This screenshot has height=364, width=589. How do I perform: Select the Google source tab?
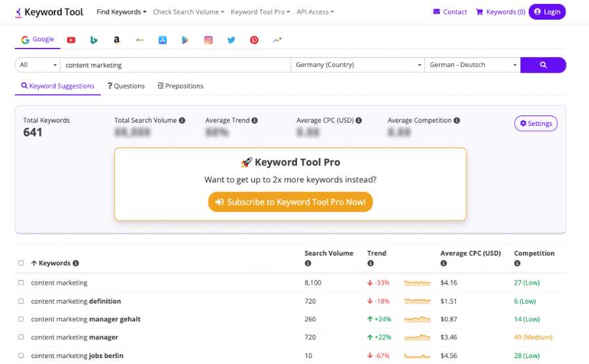coord(37,39)
